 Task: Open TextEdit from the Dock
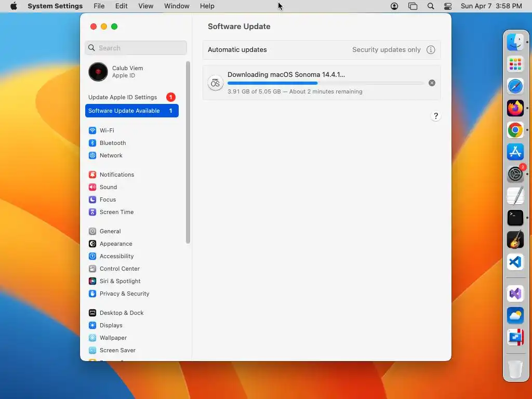(x=515, y=196)
